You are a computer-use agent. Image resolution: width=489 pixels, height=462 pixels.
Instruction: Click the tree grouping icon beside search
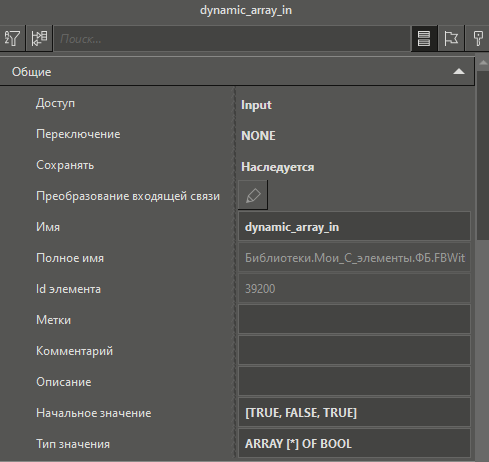pos(39,39)
